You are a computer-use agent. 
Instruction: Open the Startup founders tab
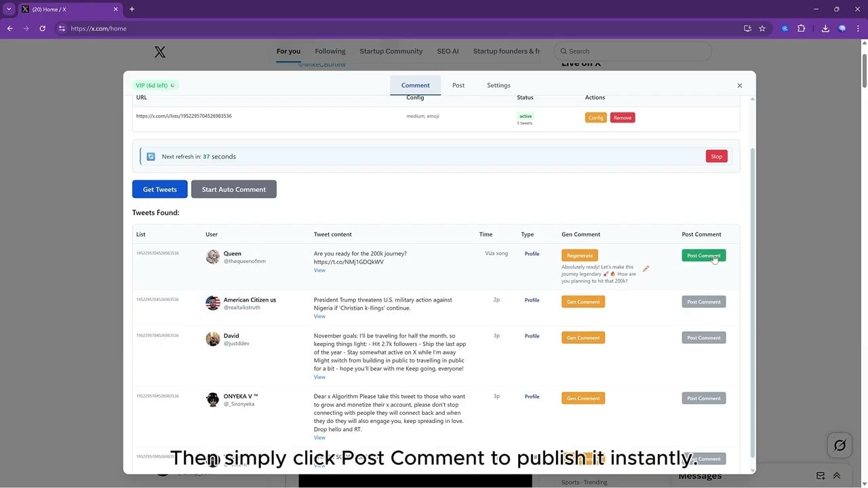point(507,52)
